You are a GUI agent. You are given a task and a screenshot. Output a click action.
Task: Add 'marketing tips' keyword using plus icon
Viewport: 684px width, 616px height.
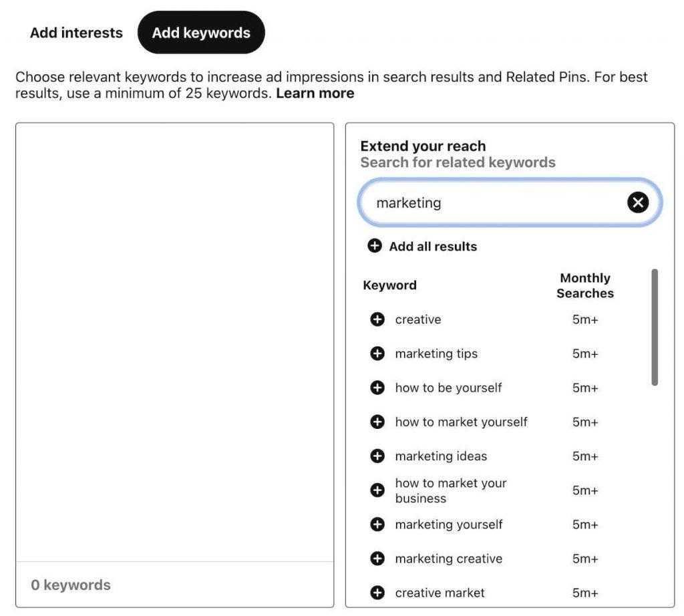point(377,353)
